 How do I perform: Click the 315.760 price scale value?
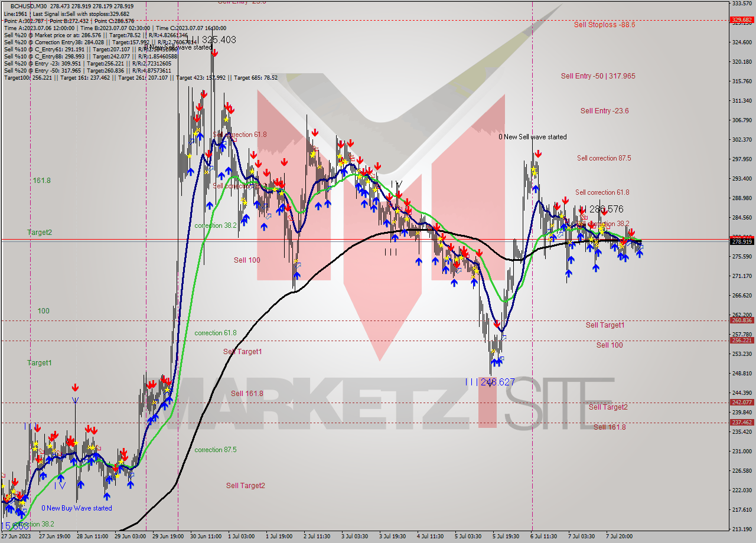click(742, 81)
